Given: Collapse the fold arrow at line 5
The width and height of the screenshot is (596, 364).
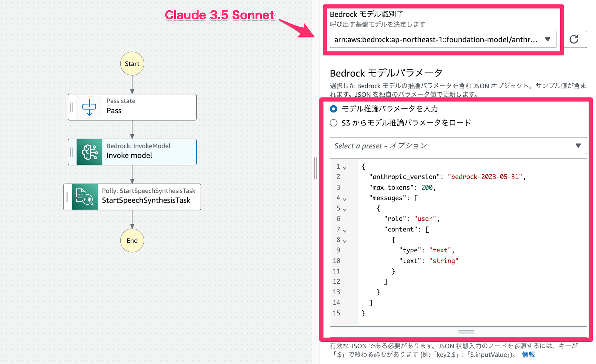Looking at the screenshot, I should coord(345,209).
